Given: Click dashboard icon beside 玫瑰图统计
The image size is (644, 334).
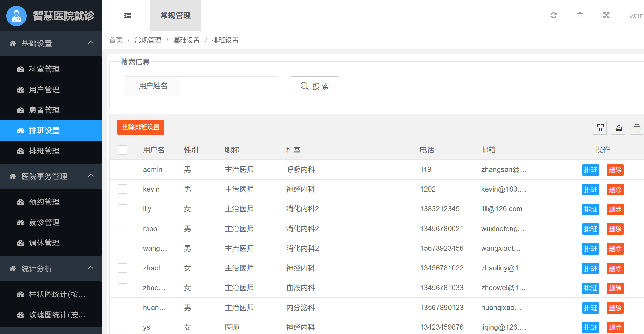Looking at the screenshot, I should point(21,315).
